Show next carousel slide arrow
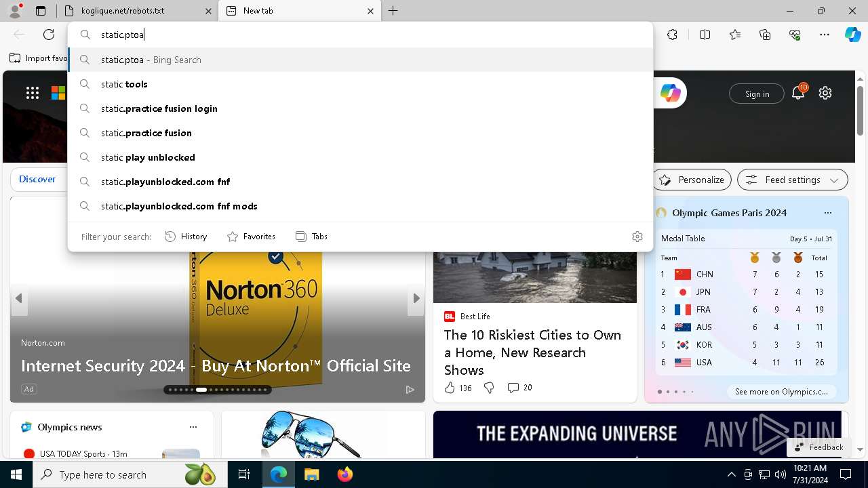 (x=416, y=298)
